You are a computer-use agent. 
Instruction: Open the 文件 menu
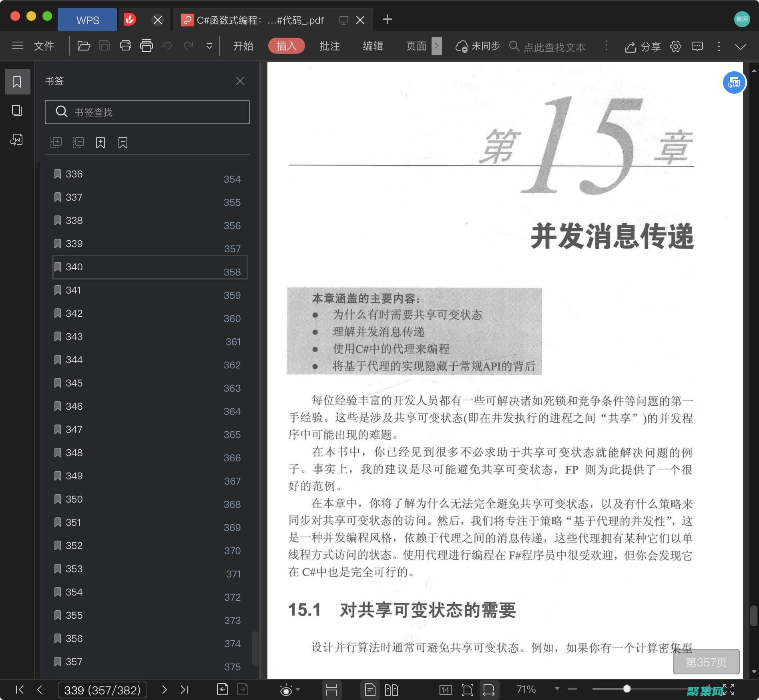pos(44,46)
